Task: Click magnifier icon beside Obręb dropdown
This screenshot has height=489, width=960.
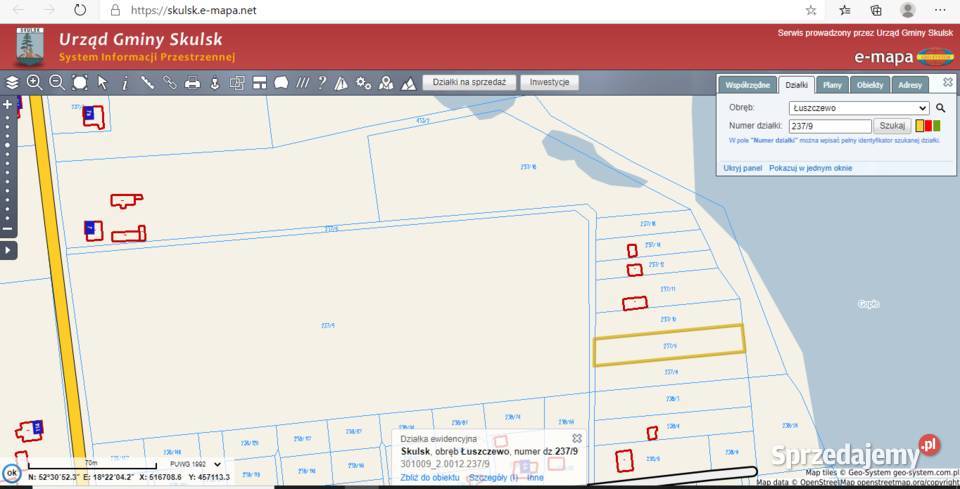Action: click(940, 108)
